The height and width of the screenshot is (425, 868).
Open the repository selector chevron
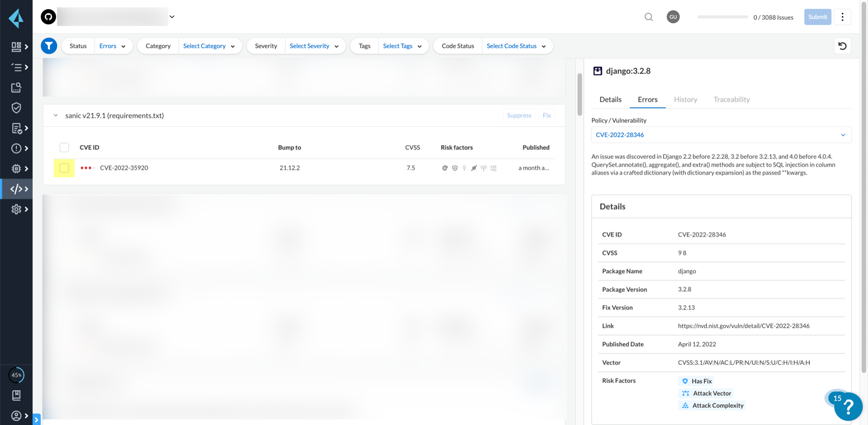tap(172, 17)
